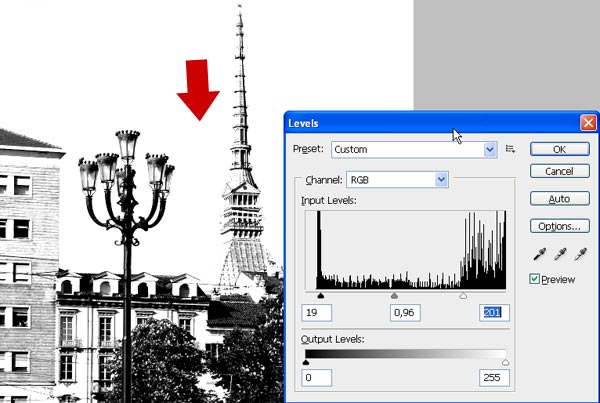Screen dimensions: 600x403
Task: Toggle the Preview checkbox
Action: click(534, 279)
